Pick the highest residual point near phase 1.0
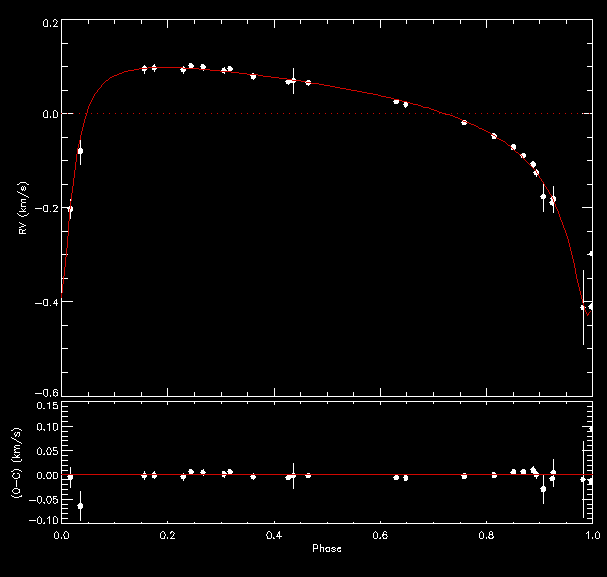This screenshot has width=607, height=577. tap(591, 429)
